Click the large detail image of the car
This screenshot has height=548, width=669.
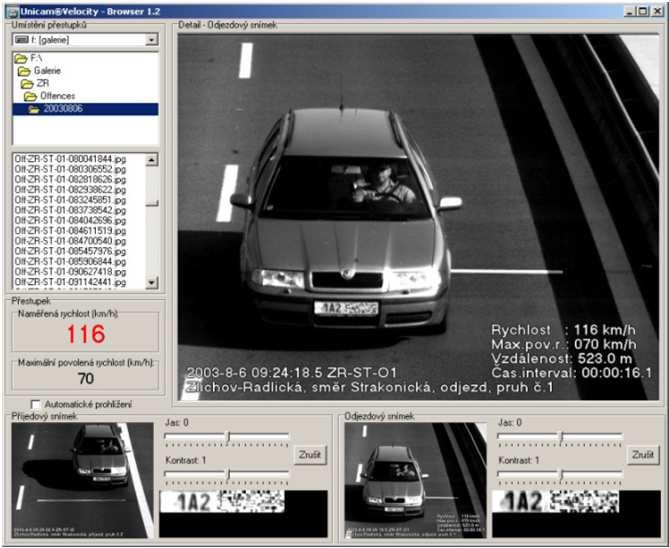(419, 217)
